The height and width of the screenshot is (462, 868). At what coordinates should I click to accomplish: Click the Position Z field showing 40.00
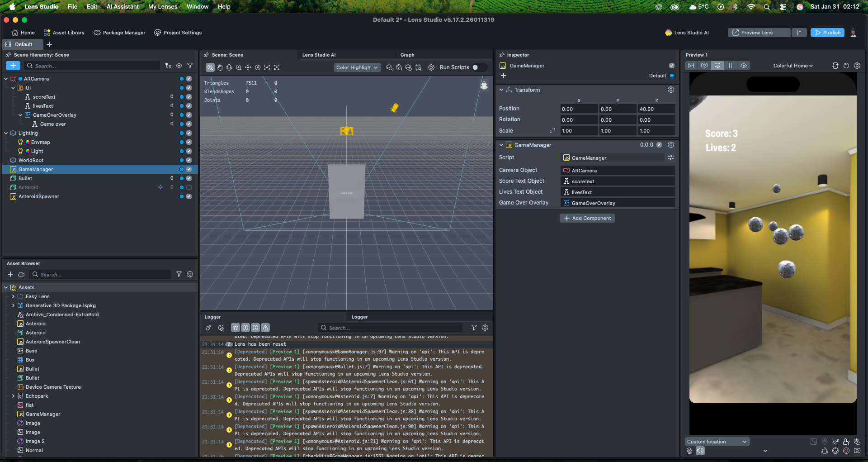pos(656,109)
